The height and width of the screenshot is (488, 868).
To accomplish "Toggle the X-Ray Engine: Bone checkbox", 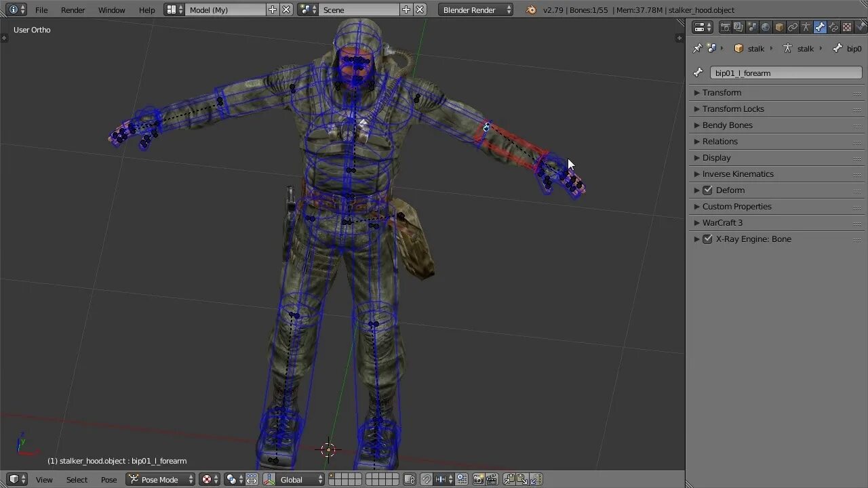I will [x=707, y=239].
